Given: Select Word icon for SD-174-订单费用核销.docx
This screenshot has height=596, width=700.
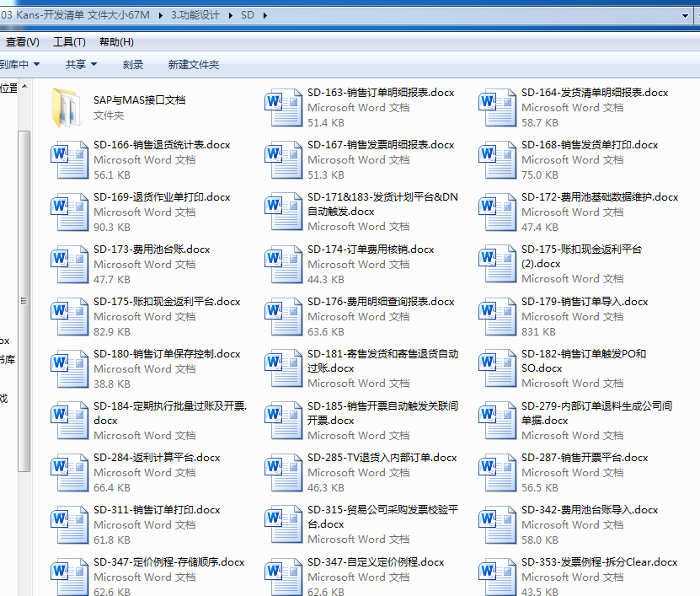Looking at the screenshot, I should [283, 264].
